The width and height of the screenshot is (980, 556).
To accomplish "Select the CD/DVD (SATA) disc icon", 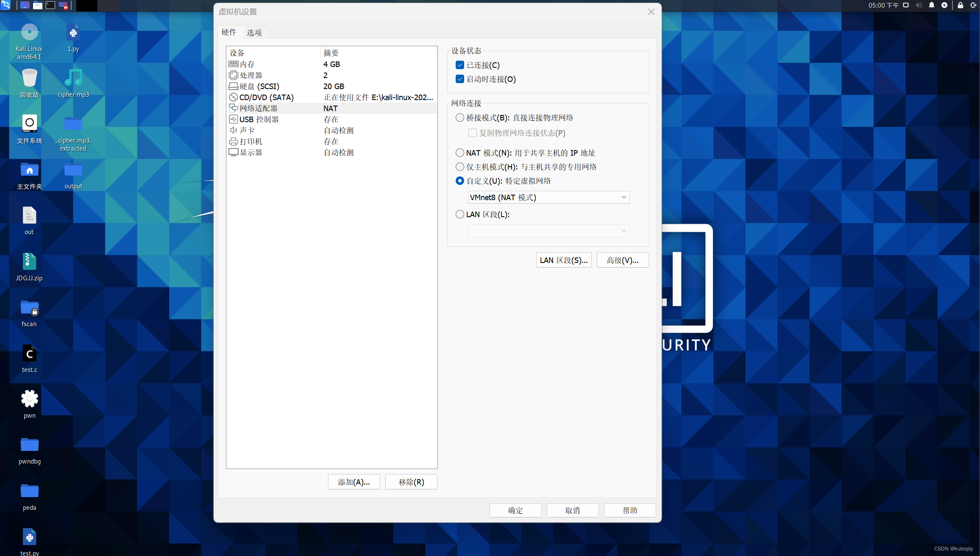I will click(233, 97).
